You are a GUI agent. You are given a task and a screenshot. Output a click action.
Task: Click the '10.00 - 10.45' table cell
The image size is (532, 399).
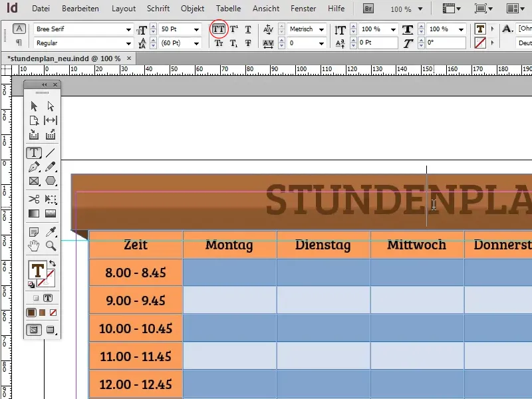pyautogui.click(x=136, y=328)
